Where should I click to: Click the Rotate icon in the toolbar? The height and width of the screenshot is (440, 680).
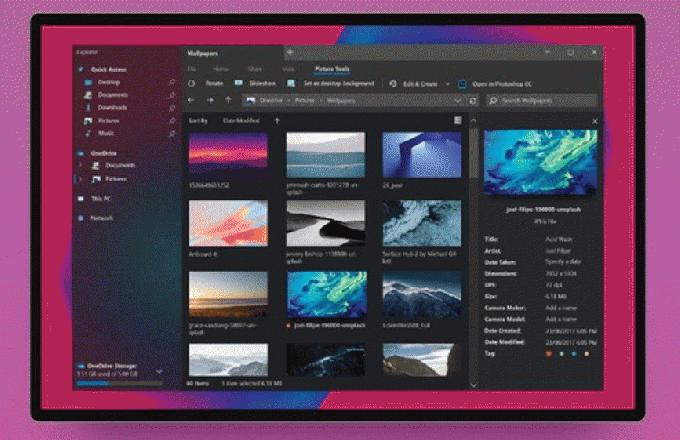[193, 83]
